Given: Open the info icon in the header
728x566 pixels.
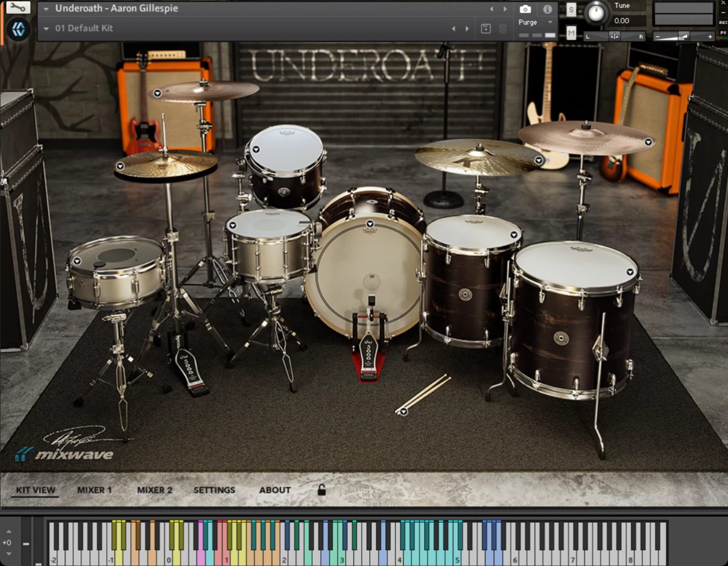Looking at the screenshot, I should pos(547,9).
